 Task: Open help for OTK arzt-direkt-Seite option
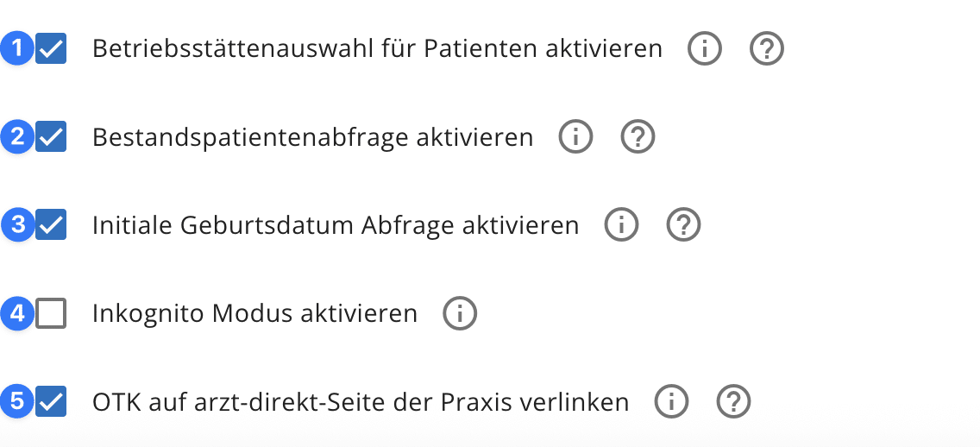pos(734,401)
